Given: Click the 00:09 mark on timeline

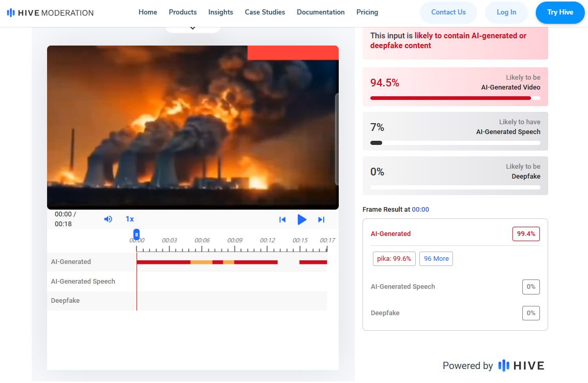Looking at the screenshot, I should tap(235, 241).
